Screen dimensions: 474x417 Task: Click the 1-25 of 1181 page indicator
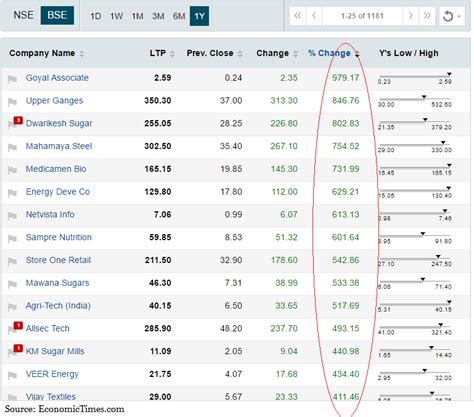362,16
